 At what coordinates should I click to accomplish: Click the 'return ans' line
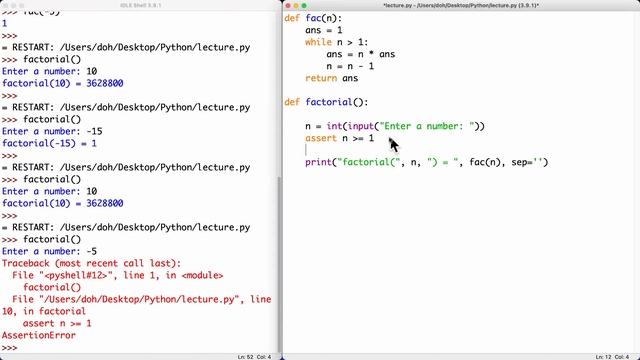pos(331,78)
